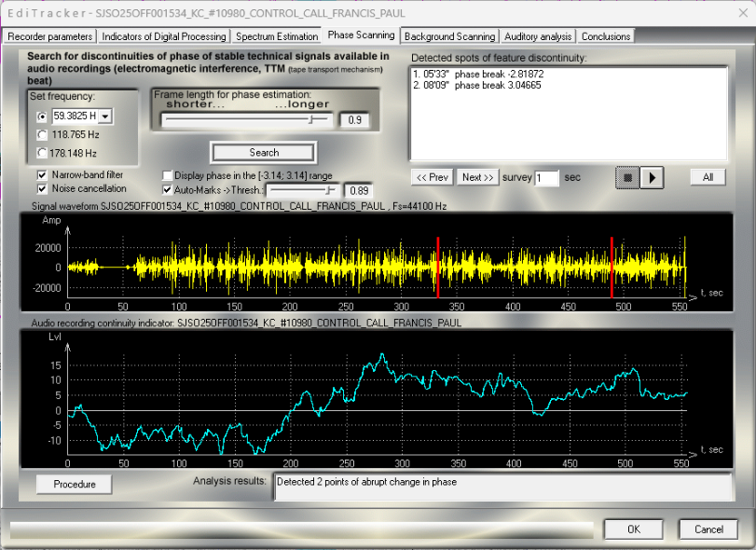This screenshot has width=756, height=550.
Task: Open the Auditory analysis tab
Action: (538, 36)
